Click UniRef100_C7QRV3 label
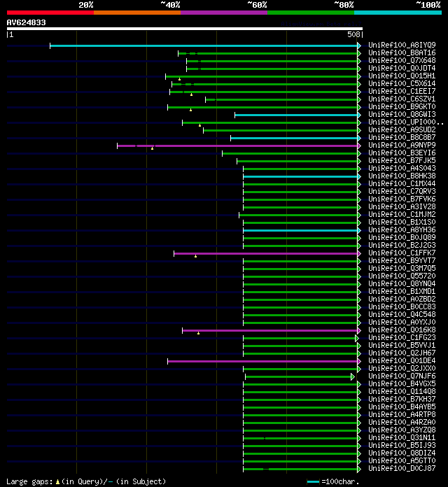 [402, 191]
